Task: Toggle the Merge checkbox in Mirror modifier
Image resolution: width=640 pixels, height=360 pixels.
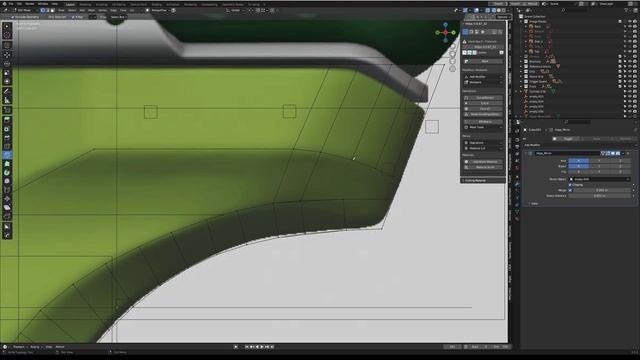Action: pos(570,190)
